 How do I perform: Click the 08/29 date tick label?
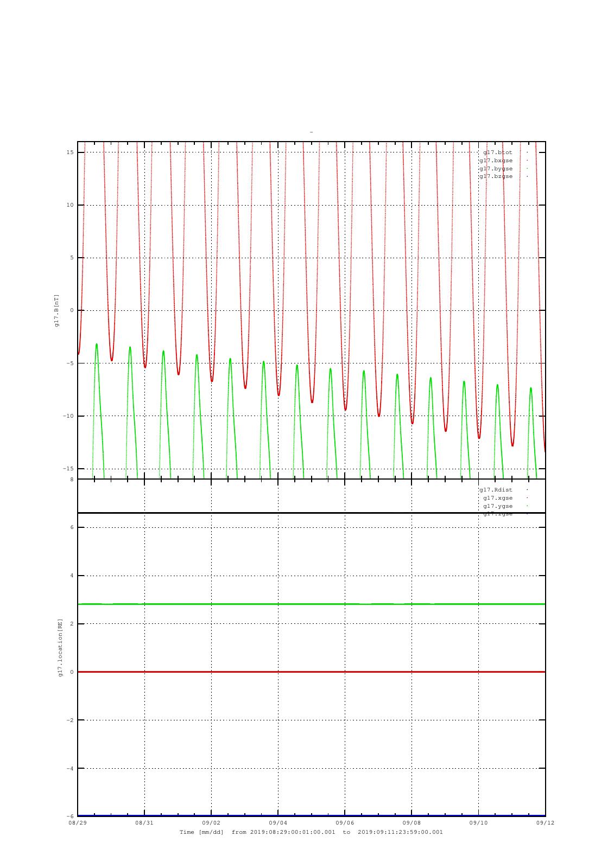[x=78, y=822]
